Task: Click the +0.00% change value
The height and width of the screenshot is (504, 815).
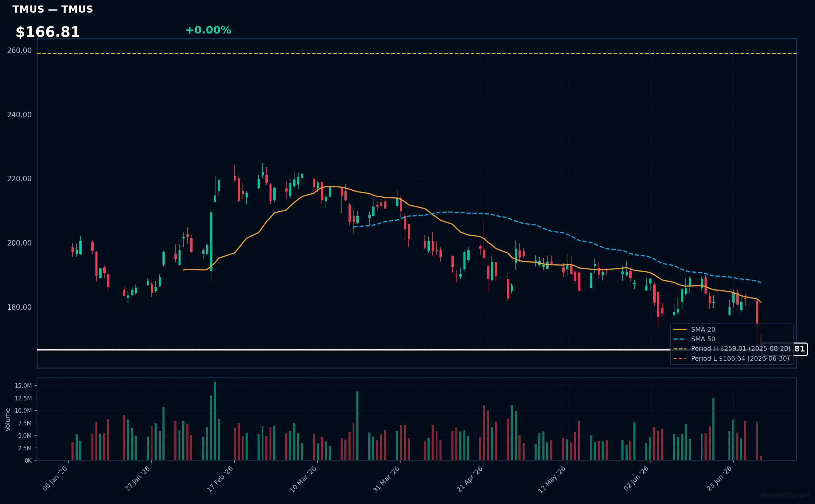Action: pyautogui.click(x=208, y=30)
